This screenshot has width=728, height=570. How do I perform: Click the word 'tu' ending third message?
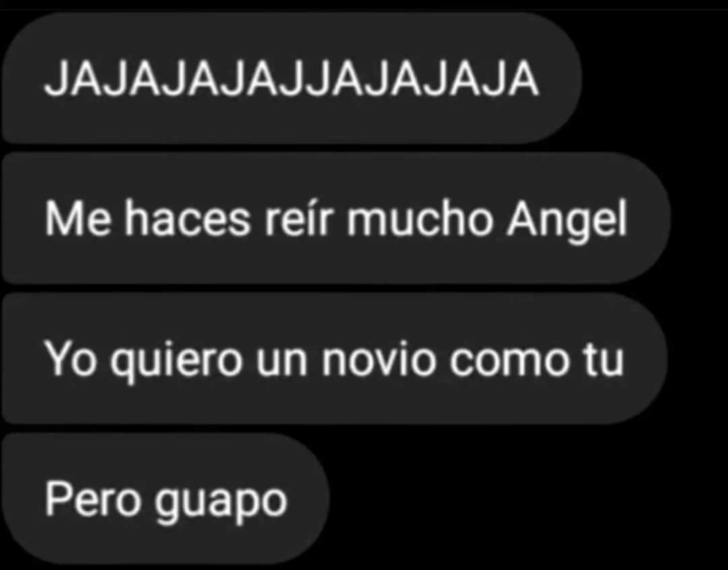[603, 360]
